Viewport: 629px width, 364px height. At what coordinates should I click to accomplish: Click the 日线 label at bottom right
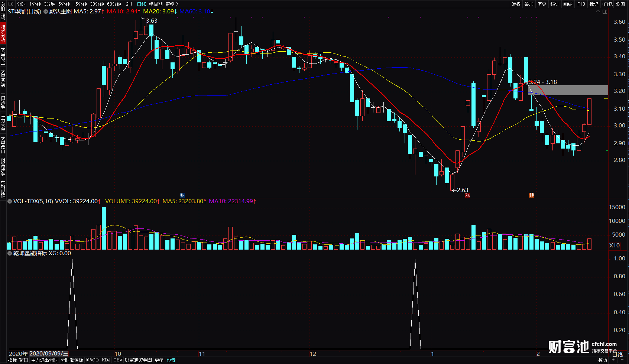pos(618,354)
